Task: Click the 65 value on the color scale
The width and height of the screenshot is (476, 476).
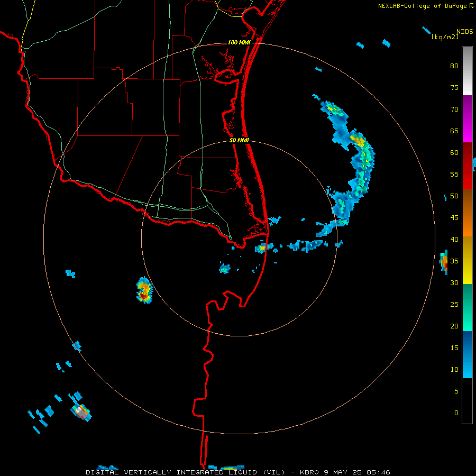Action: click(454, 131)
